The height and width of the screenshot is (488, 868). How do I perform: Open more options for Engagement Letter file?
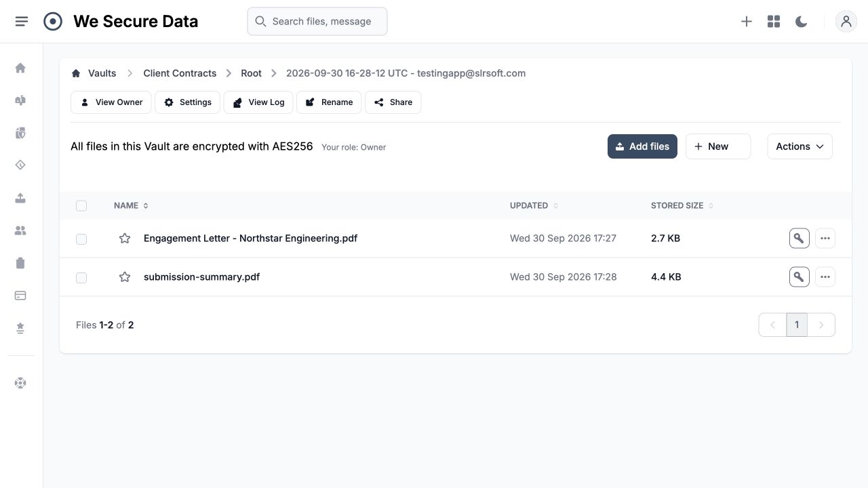click(825, 239)
